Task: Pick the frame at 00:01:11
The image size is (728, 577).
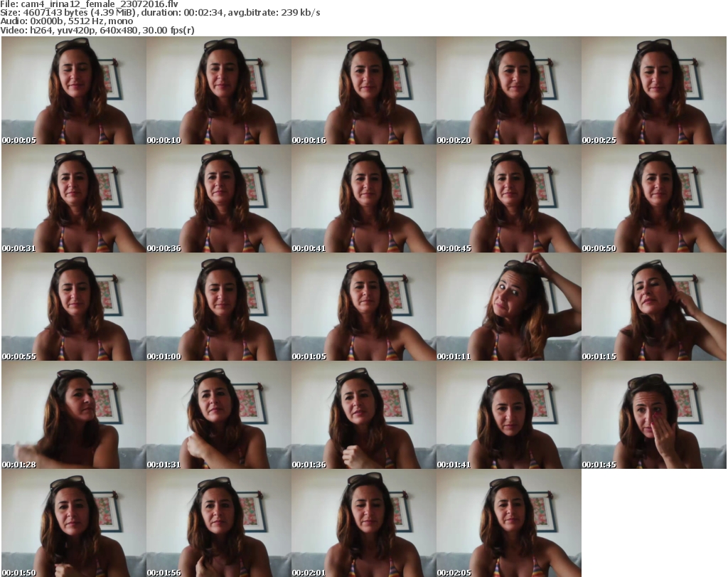Action: click(x=508, y=307)
